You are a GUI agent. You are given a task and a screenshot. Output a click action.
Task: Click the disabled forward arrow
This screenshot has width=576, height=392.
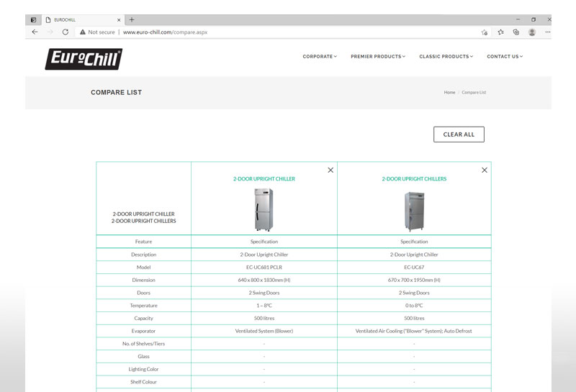point(50,32)
